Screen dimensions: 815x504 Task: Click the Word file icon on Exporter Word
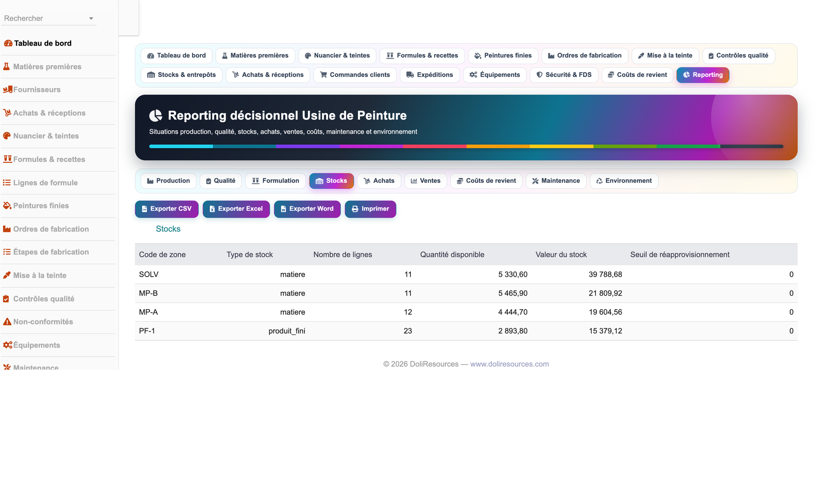284,209
